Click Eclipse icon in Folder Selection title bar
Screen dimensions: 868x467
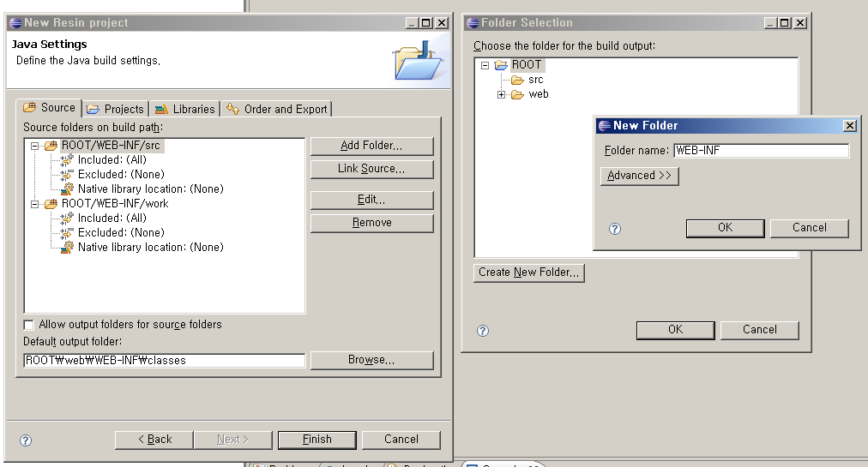473,23
